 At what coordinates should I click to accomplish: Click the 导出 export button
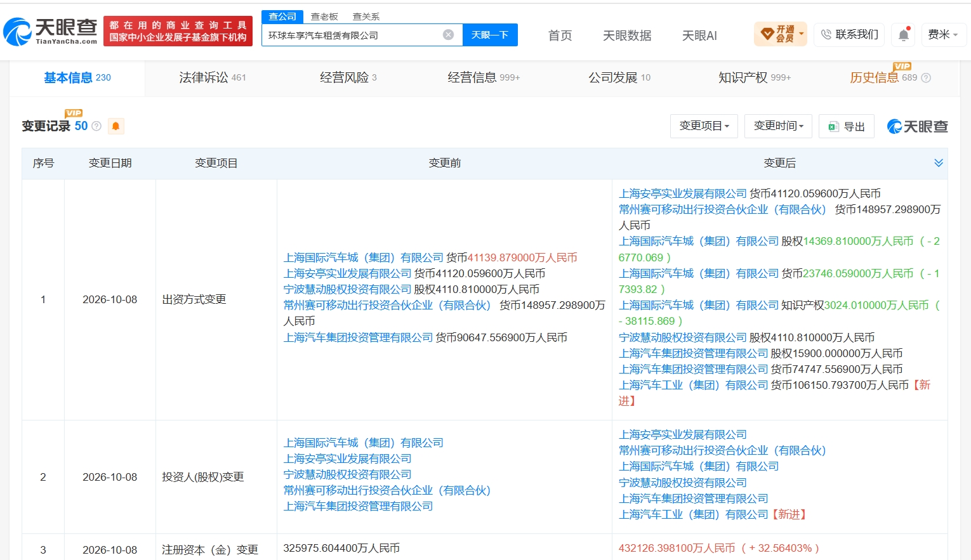click(x=847, y=127)
